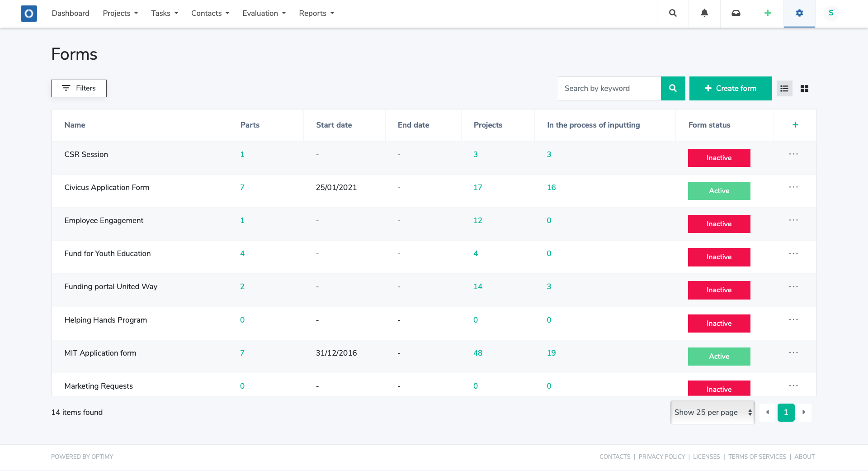Switch to grid view of forms
This screenshot has width=868, height=471.
pos(805,88)
